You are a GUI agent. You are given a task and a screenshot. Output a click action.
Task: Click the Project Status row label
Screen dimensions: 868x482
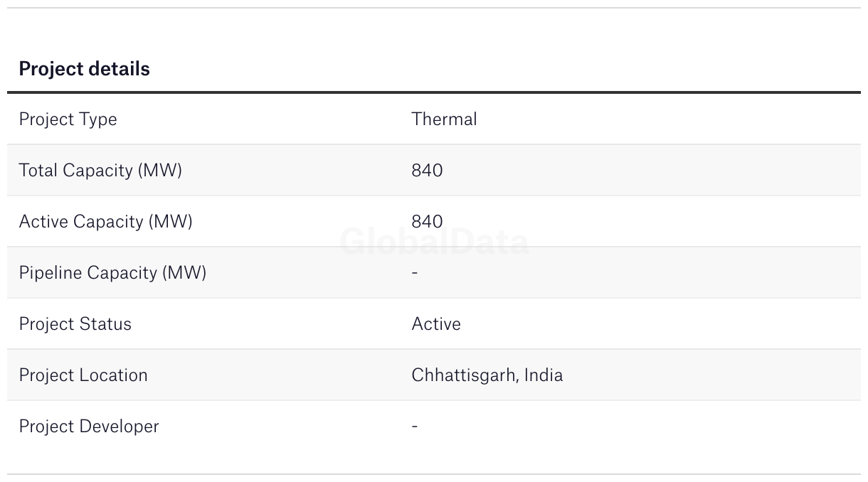(75, 324)
